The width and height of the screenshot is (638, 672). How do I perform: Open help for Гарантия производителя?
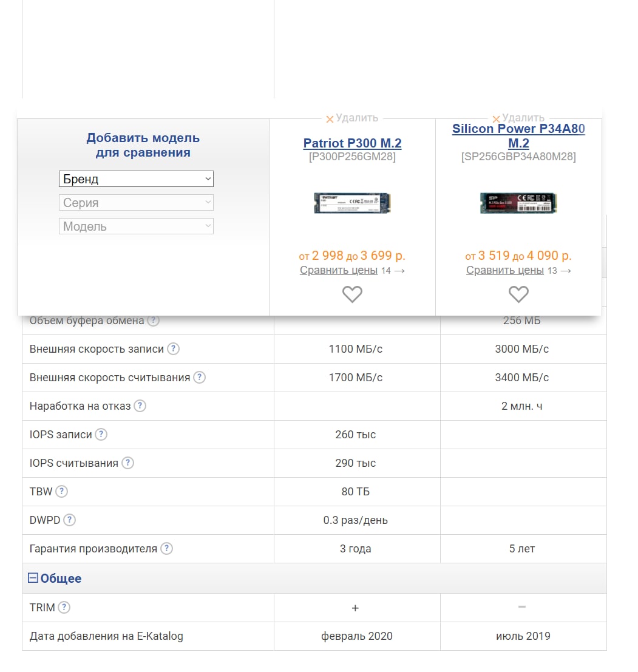pyautogui.click(x=167, y=548)
